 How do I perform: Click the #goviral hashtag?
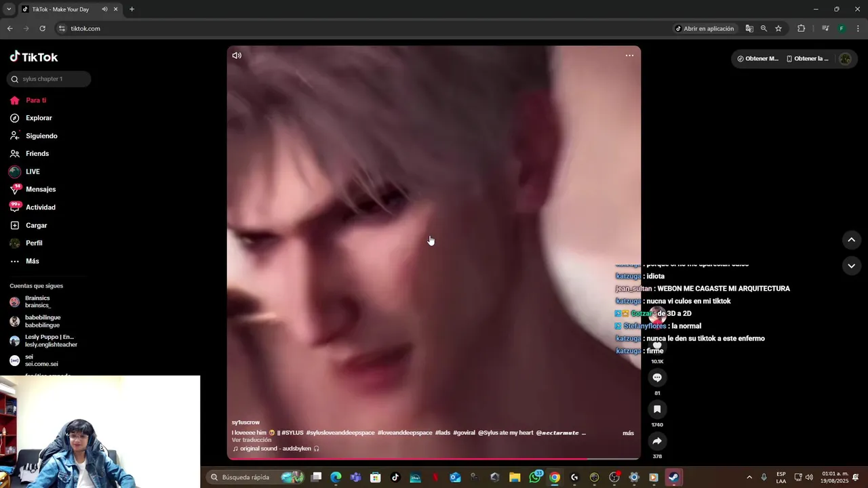(x=464, y=432)
